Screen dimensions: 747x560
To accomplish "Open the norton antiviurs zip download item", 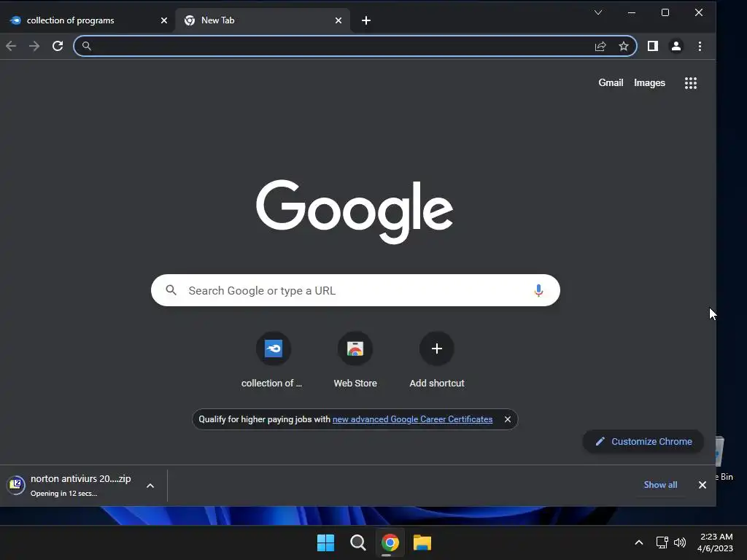I will [80, 485].
